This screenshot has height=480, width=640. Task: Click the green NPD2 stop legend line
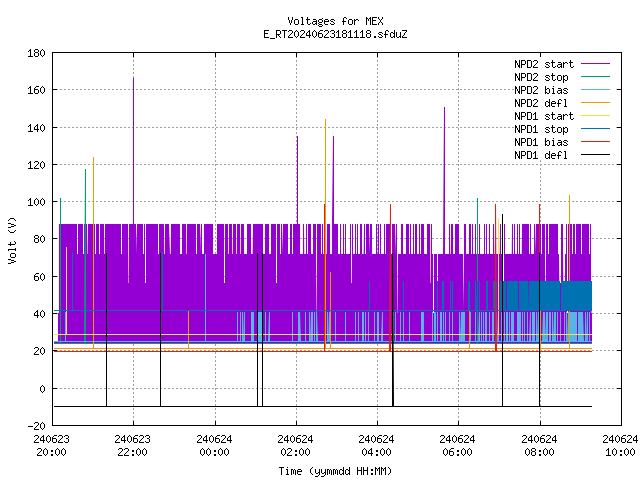pyautogui.click(x=595, y=76)
